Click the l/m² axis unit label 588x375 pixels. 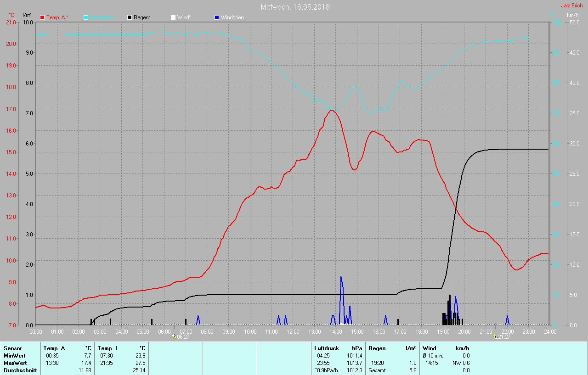pyautogui.click(x=27, y=15)
